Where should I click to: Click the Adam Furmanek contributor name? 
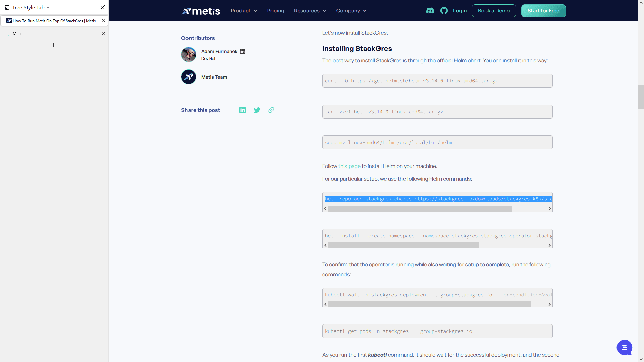(x=219, y=51)
